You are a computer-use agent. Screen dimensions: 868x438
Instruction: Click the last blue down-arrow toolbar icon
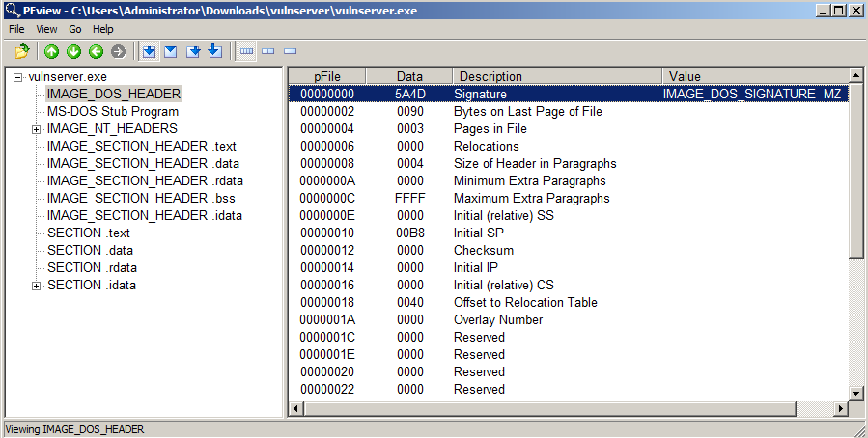coord(214,51)
